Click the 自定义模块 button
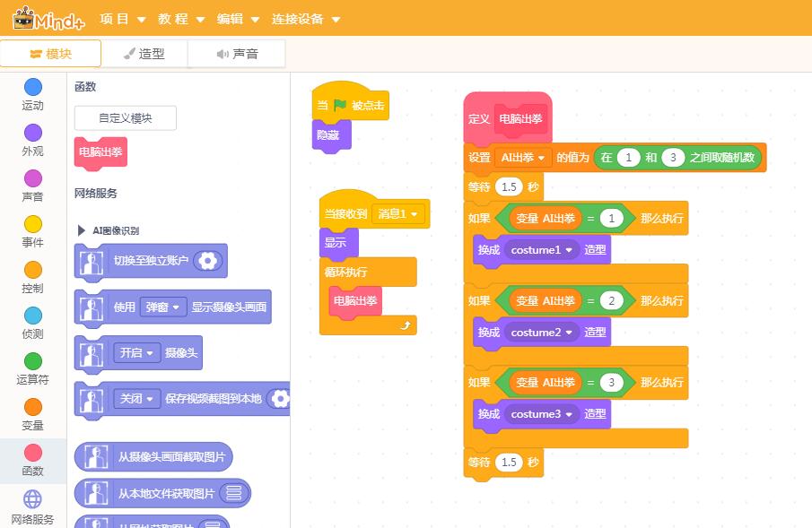The height and width of the screenshot is (528, 812). coord(126,118)
